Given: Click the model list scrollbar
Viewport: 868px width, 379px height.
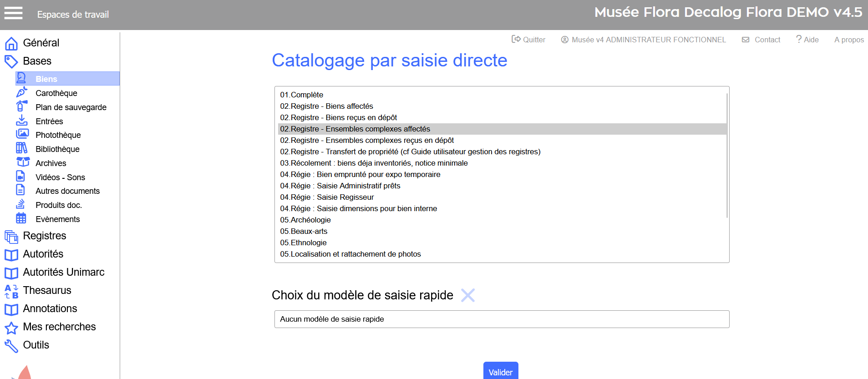Looking at the screenshot, I should pyautogui.click(x=727, y=155).
